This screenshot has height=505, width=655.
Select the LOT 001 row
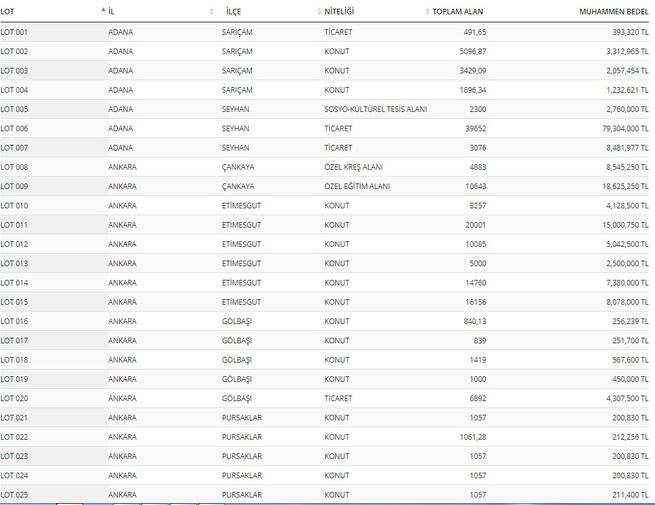coord(15,32)
